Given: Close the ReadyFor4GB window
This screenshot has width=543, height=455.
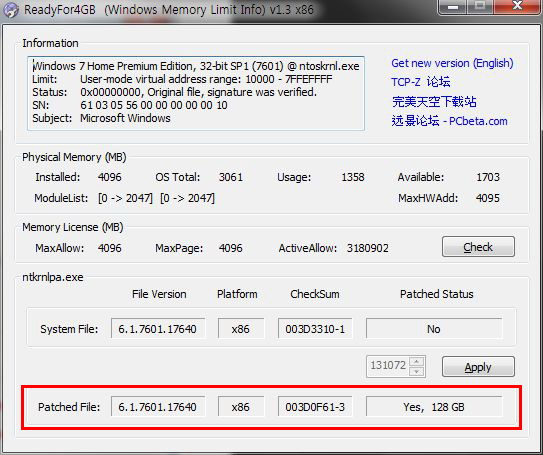Looking at the screenshot, I should tap(517, 6).
